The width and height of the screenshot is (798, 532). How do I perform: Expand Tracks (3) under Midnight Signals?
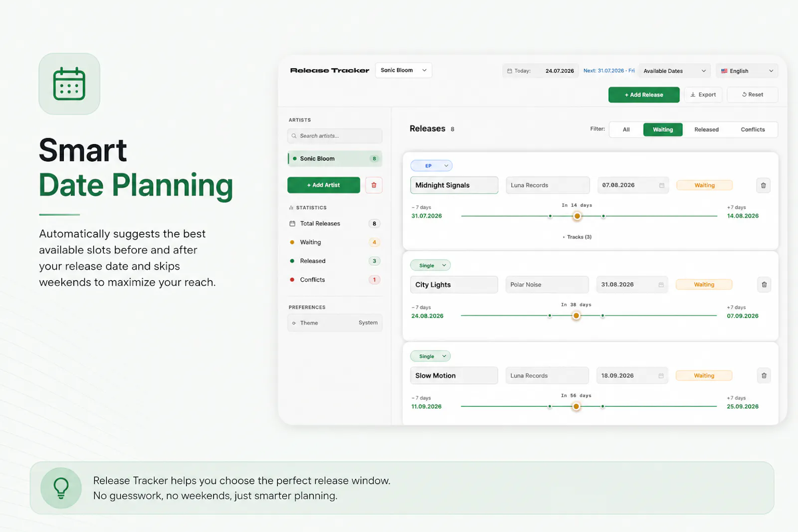point(577,237)
